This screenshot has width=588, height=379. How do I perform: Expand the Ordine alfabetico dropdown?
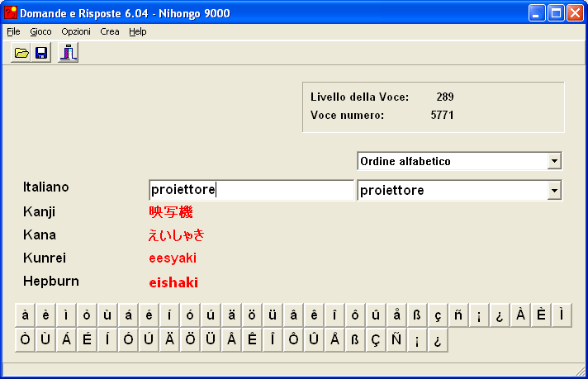[554, 161]
